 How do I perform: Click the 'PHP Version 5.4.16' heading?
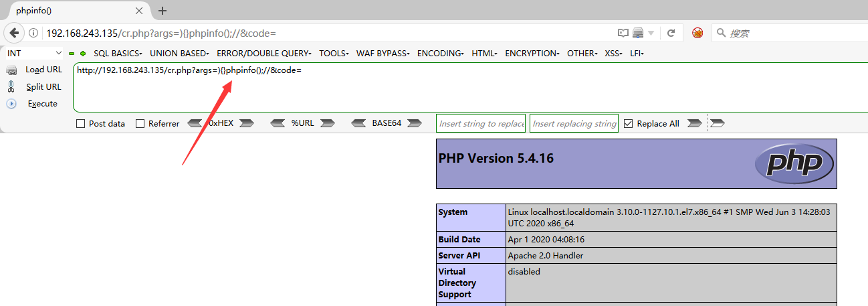pos(496,159)
